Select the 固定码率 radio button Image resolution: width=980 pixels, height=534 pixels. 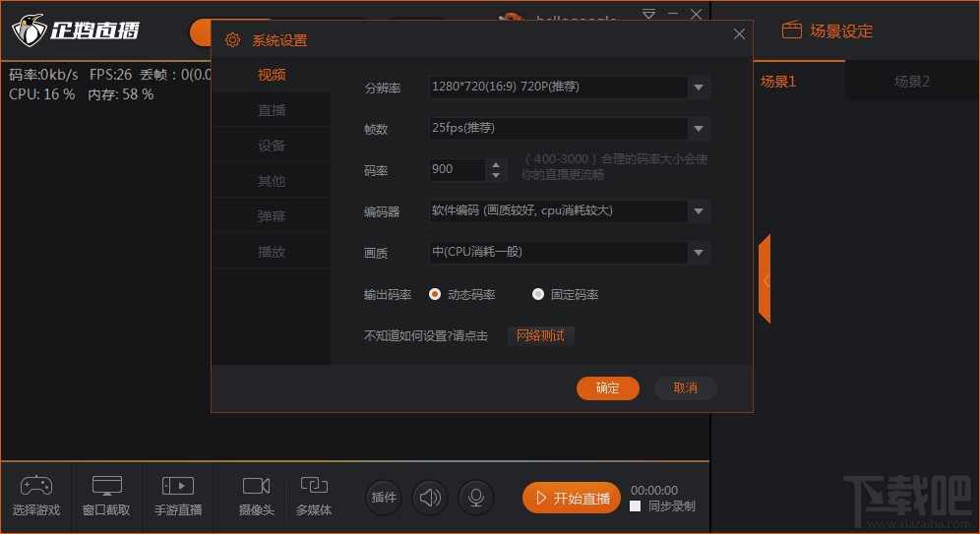coord(537,294)
